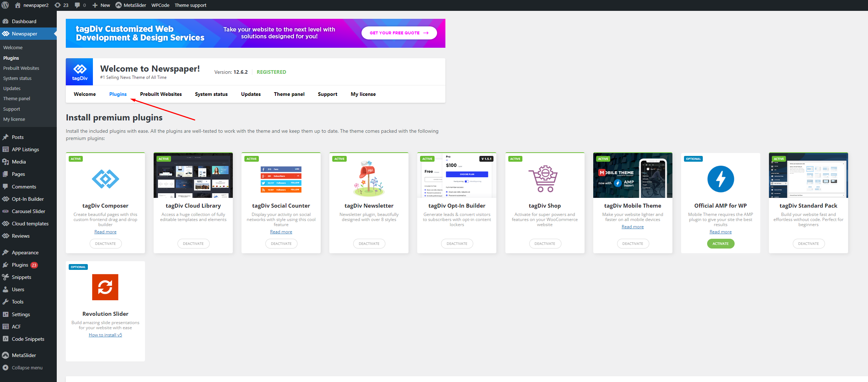868x382 pixels.
Task: Open Read more under Official AMP for WP
Action: click(721, 232)
